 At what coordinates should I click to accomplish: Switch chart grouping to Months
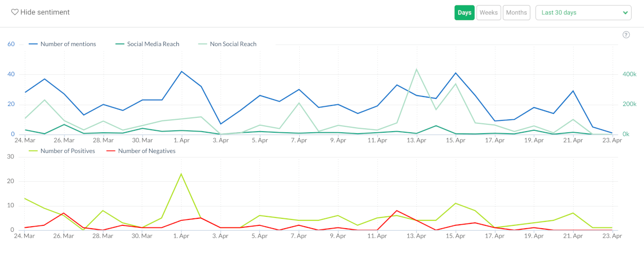tap(516, 13)
